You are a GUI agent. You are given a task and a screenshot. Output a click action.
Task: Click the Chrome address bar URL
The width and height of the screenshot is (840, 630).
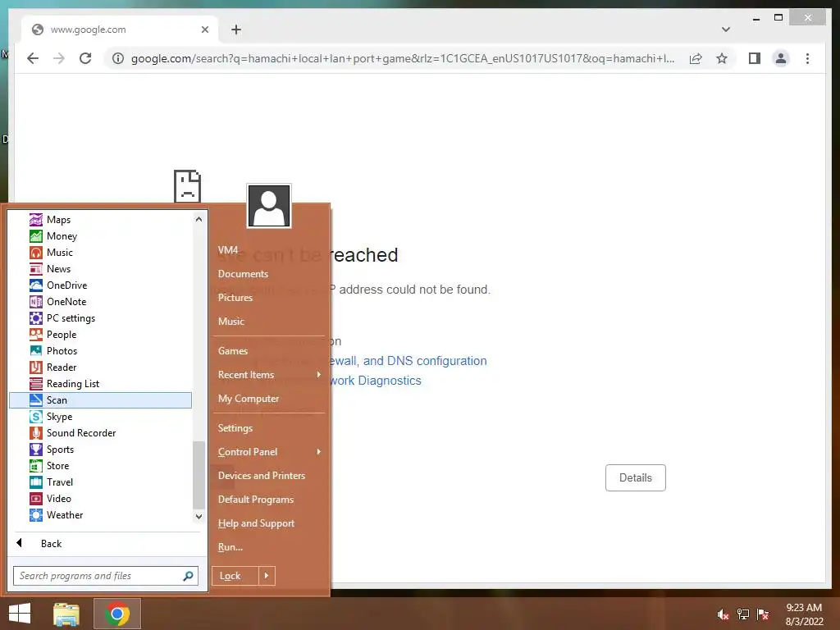click(x=403, y=58)
